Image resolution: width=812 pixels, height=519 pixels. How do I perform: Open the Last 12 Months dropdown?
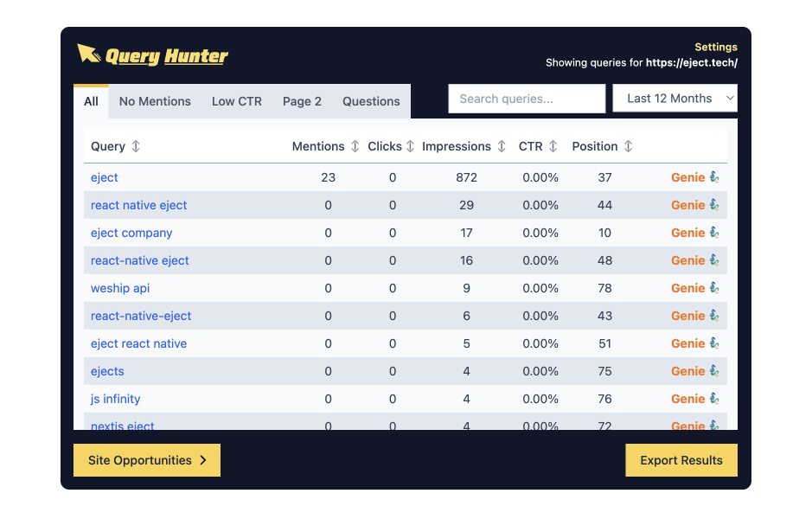click(675, 98)
